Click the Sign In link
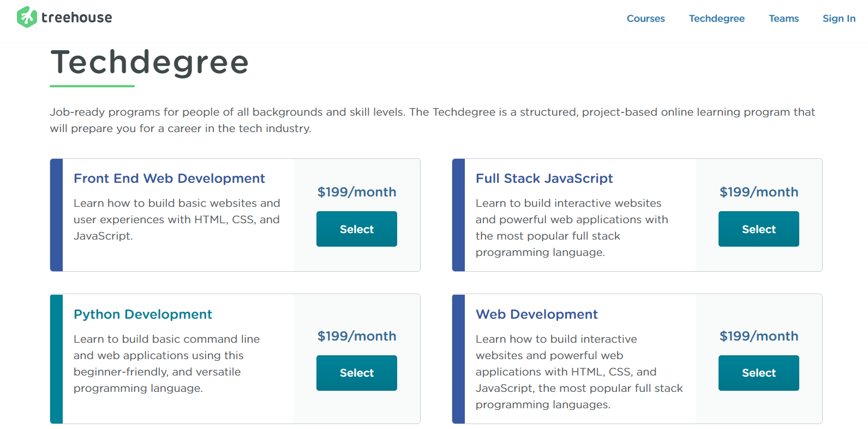868x429 pixels. (839, 19)
